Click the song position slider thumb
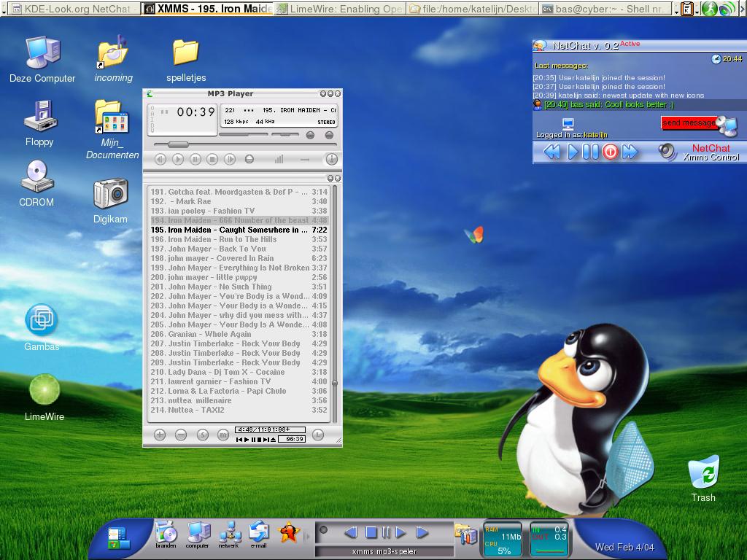Image resolution: width=747 pixels, height=560 pixels. tap(178, 144)
